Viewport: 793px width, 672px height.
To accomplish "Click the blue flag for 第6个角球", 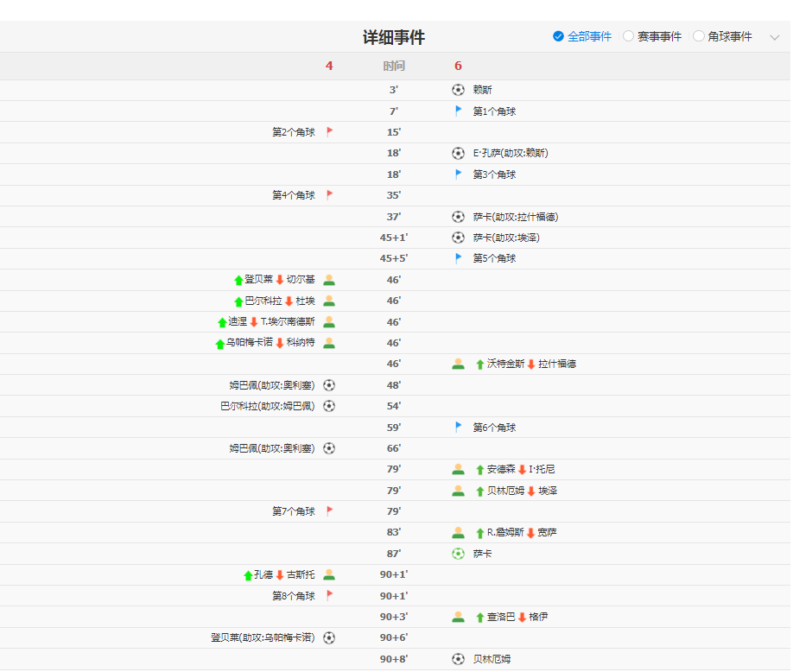I will point(458,428).
